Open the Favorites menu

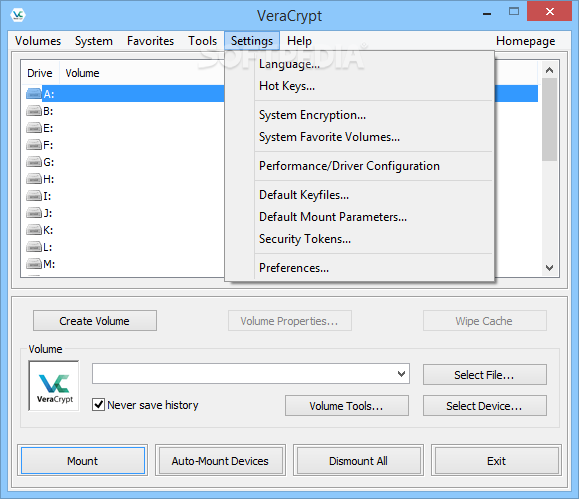150,41
